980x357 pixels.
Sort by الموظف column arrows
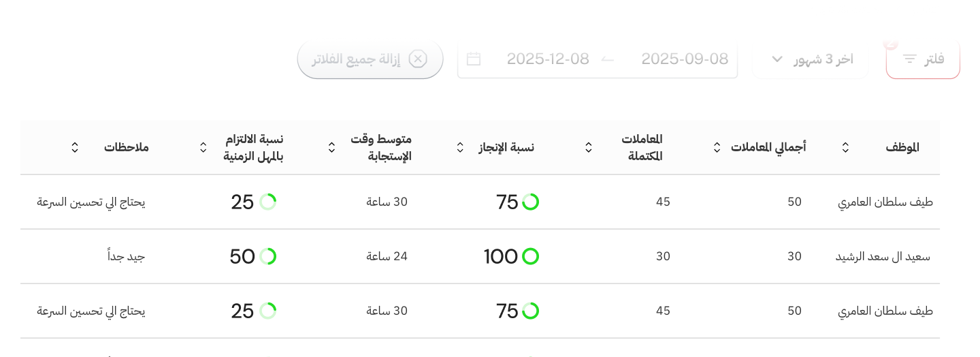[845, 147]
